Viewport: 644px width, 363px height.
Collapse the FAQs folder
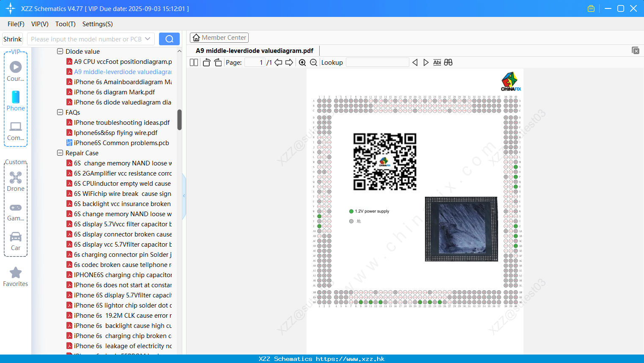point(60,112)
